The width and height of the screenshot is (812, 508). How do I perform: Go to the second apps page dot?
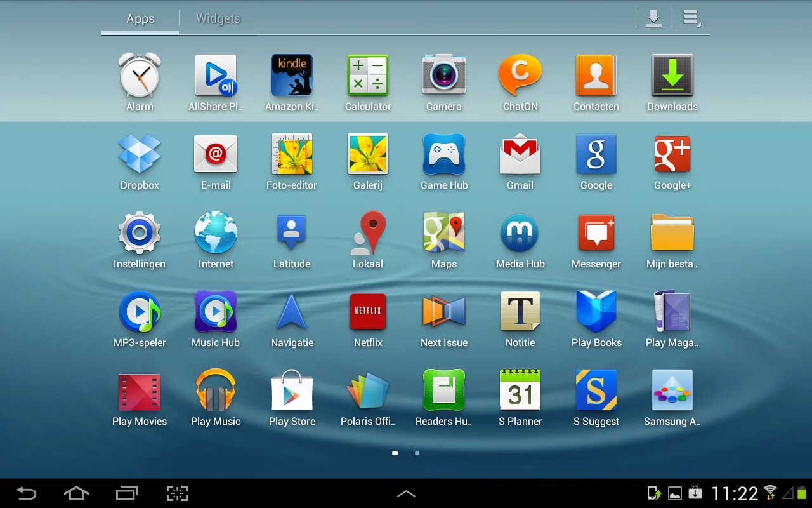click(417, 453)
